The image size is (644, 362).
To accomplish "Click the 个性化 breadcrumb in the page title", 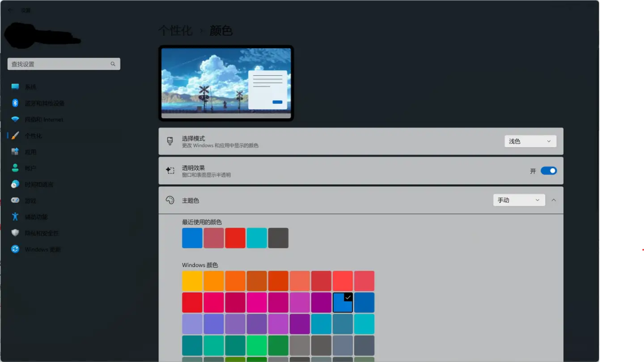I will (x=175, y=30).
